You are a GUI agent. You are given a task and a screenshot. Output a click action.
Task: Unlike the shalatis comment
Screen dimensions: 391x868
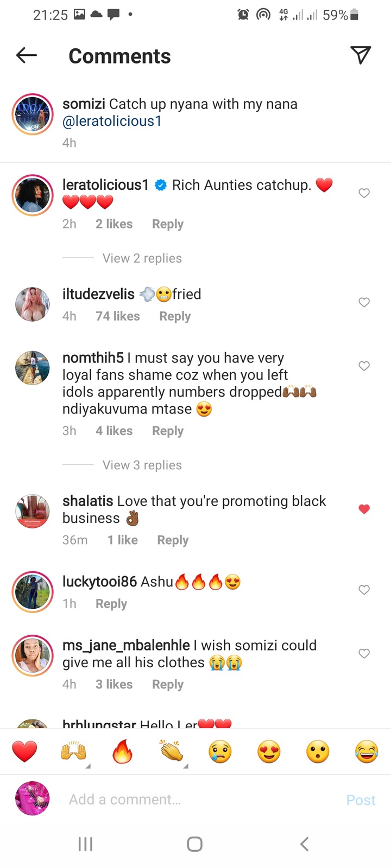click(x=364, y=509)
